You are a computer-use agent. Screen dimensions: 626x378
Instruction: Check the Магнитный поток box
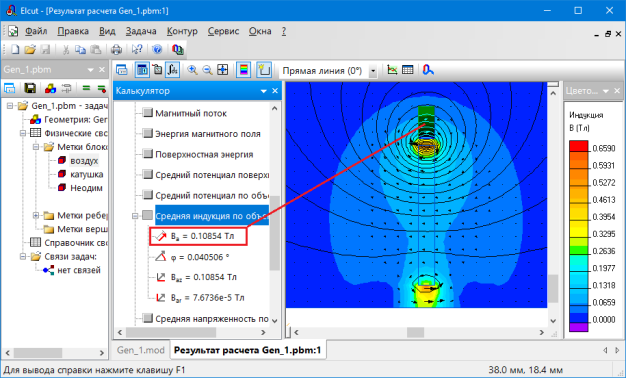148,113
